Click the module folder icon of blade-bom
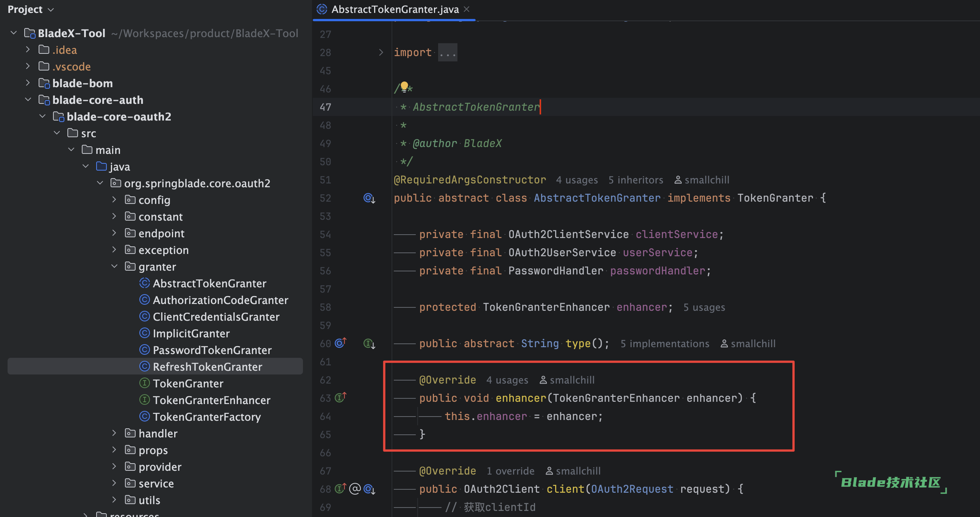This screenshot has width=980, height=517. (x=44, y=83)
